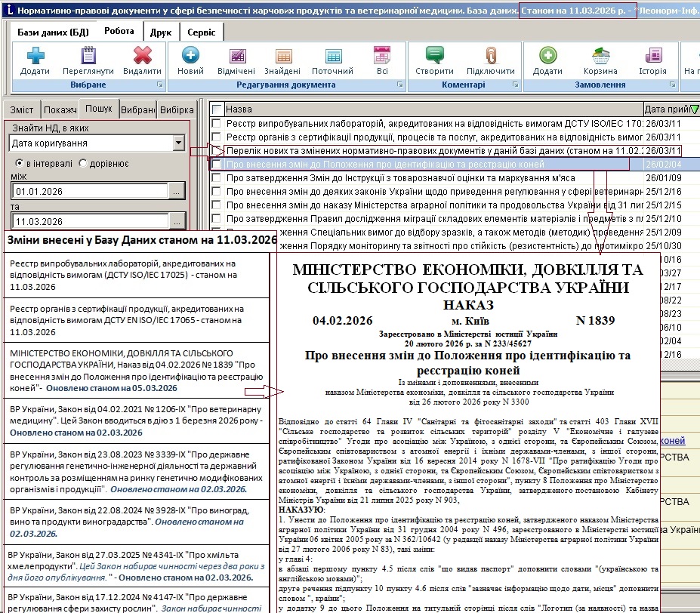700x613 pixels.
Task: Switch to the Друк ribbon tab
Action: click(160, 32)
